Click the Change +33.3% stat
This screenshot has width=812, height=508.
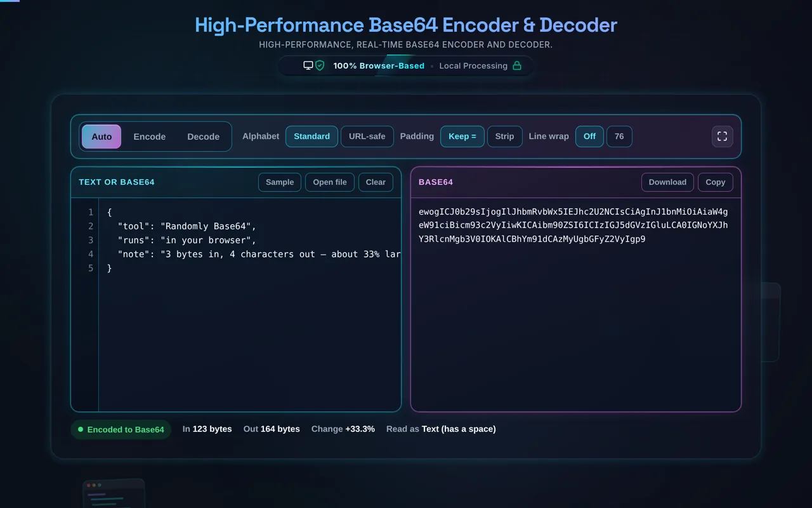point(343,429)
